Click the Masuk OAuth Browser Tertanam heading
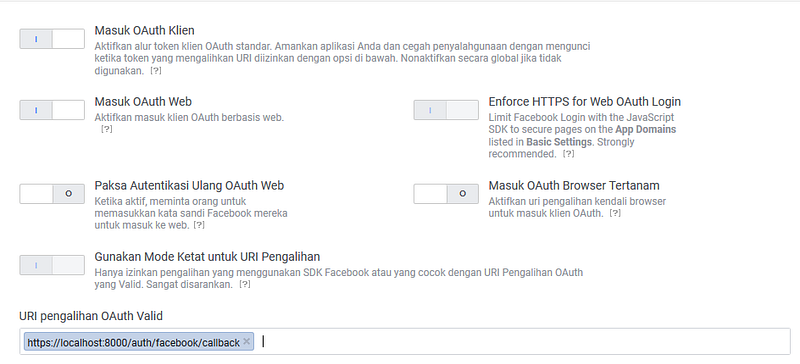This screenshot has width=800, height=364. tap(574, 185)
